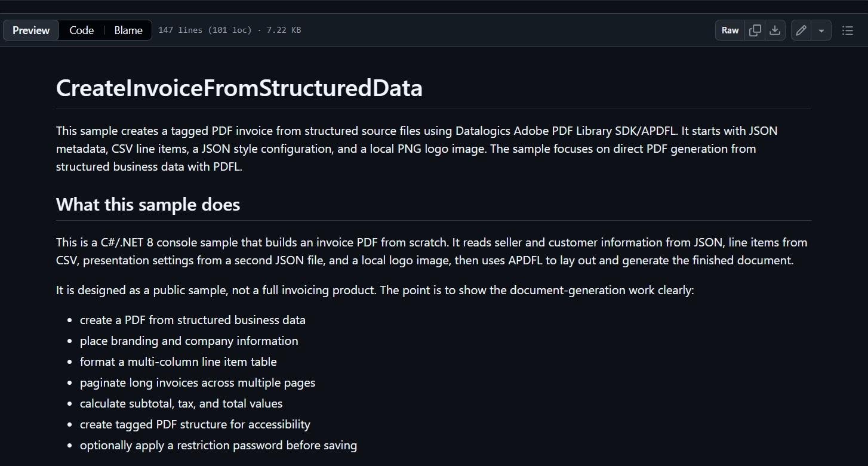
Task: Click paragraph starting "It is designed as a public sample"
Action: 375,291
